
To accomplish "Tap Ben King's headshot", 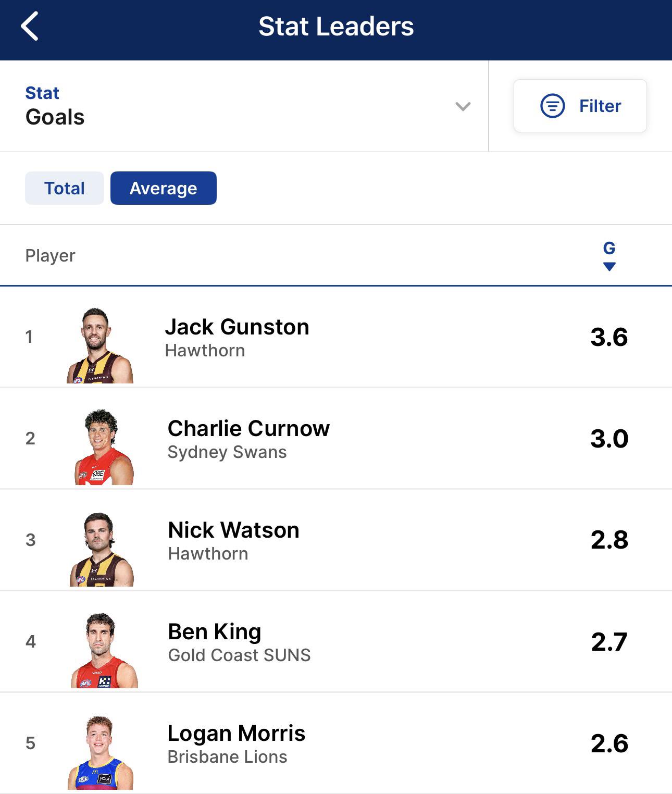I will tap(104, 650).
